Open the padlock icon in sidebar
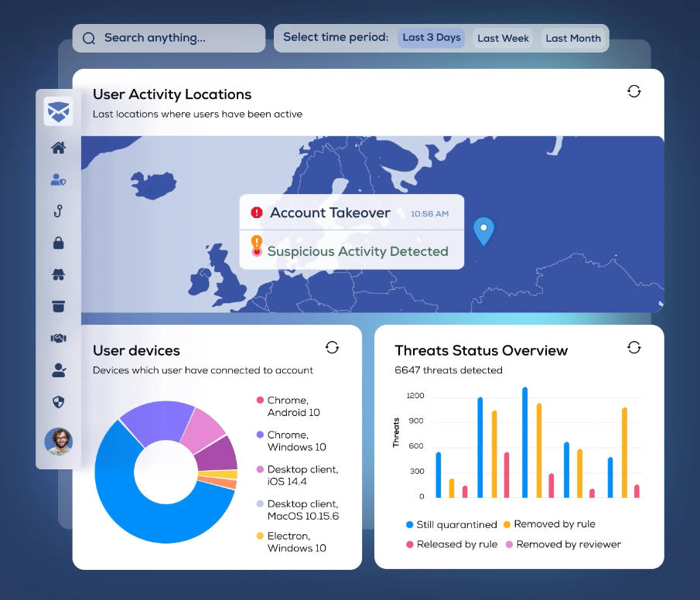 point(59,243)
